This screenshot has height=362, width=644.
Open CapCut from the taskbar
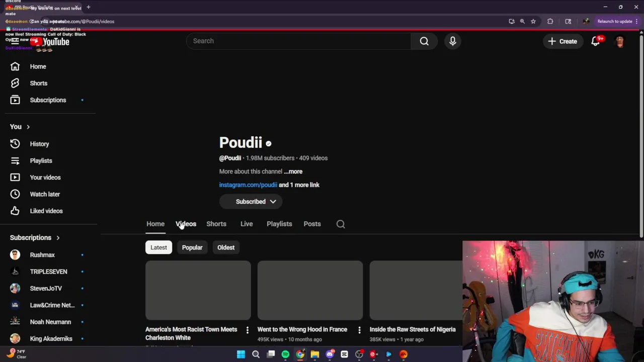(344, 354)
